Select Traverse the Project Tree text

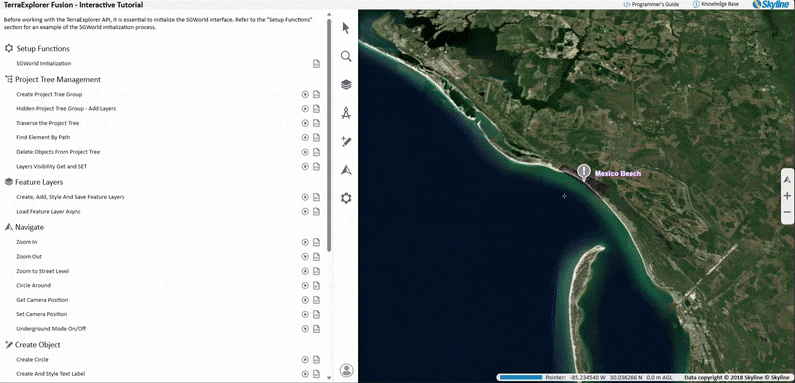[x=48, y=123]
